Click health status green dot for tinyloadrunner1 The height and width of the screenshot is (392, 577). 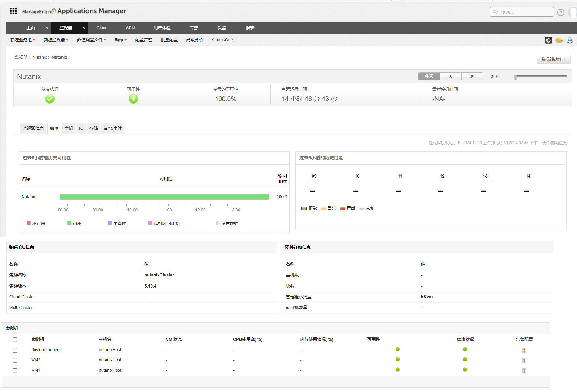click(465, 349)
